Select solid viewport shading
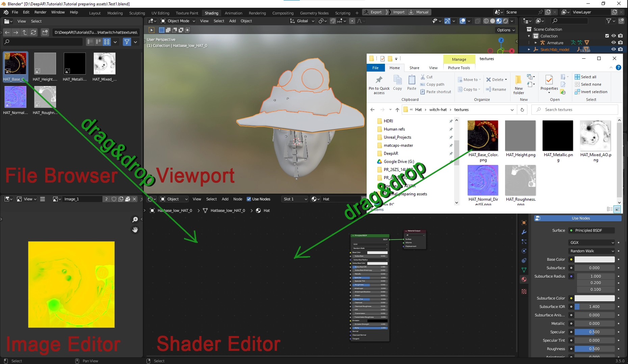The height and width of the screenshot is (364, 628). click(493, 21)
